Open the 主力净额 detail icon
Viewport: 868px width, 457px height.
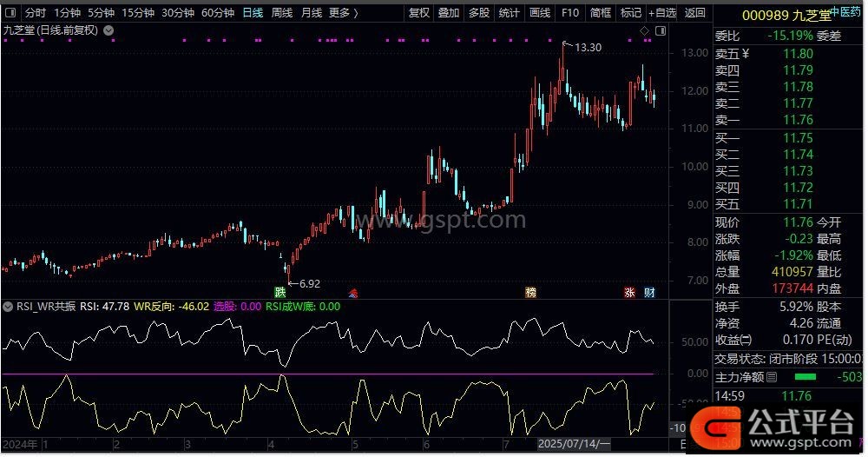pyautogui.click(x=772, y=377)
